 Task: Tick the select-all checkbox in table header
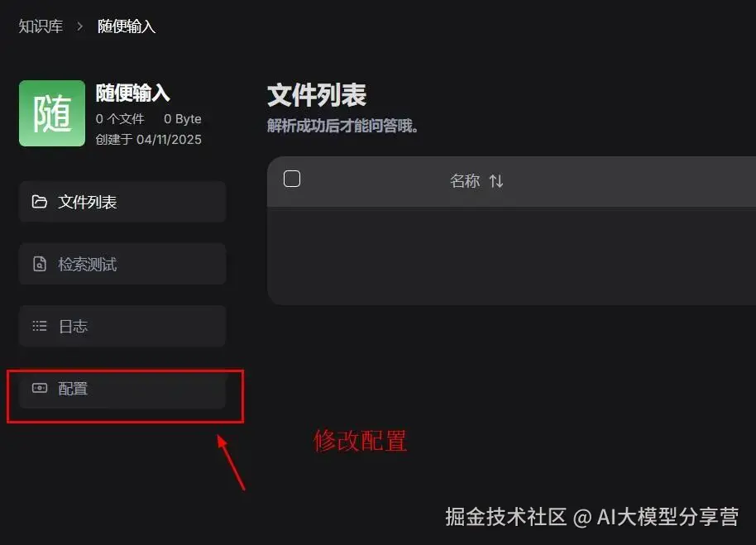292,179
